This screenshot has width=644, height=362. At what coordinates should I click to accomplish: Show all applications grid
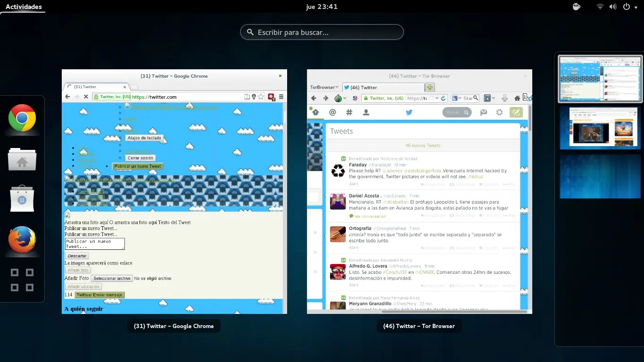22,280
